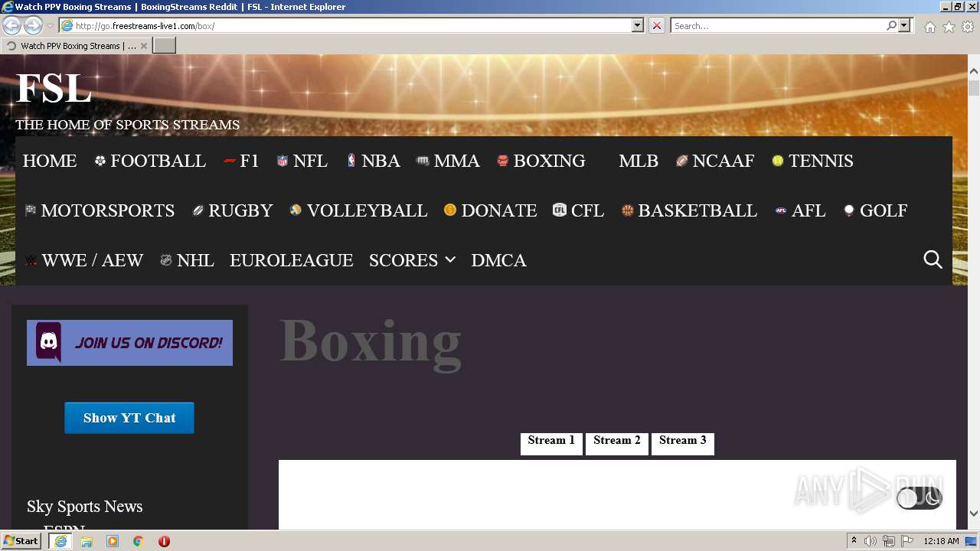
Task: Open the recent pages dropdown arrow
Action: coord(50,26)
